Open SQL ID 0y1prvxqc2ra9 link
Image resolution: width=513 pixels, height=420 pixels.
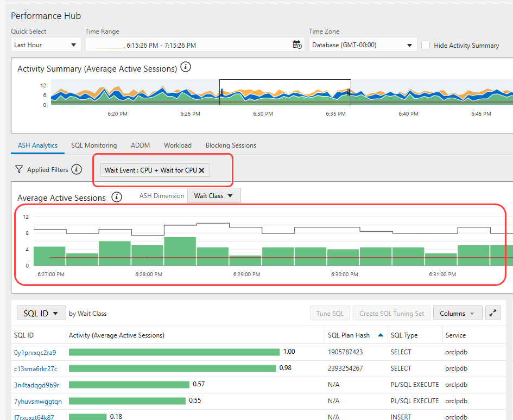pyautogui.click(x=35, y=352)
